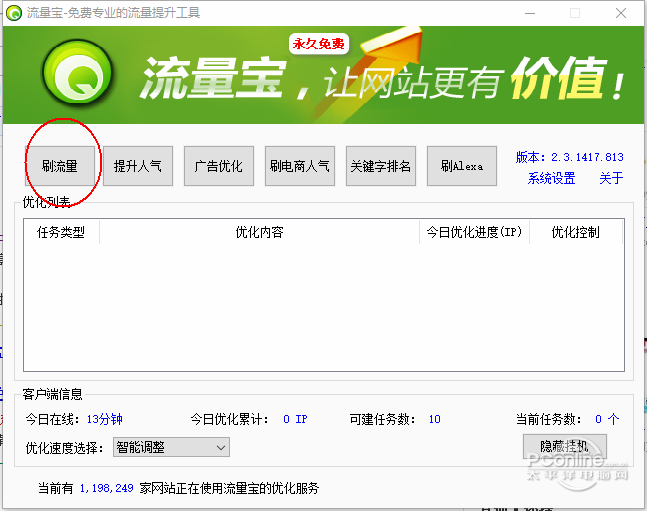Click the 13分钟 online time value
The height and width of the screenshot is (511, 647).
point(104,419)
